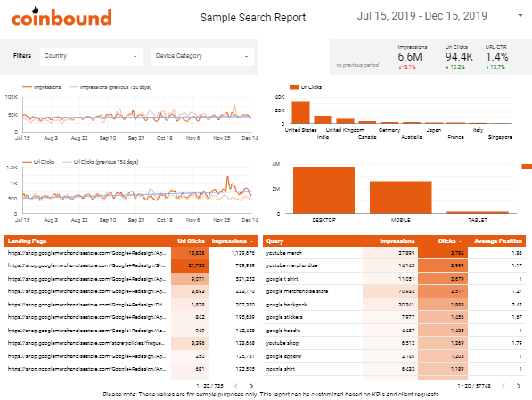Open the date range dropdown arrow

click(520, 16)
